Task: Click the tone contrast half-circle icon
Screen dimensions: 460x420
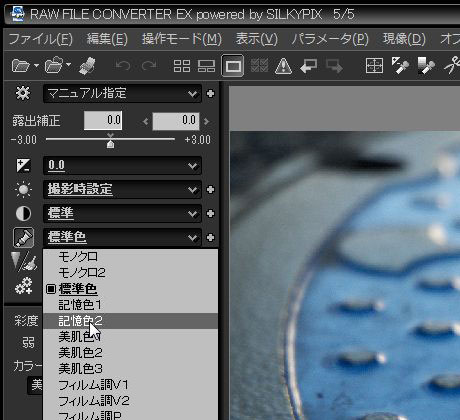Action: pyautogui.click(x=23, y=214)
